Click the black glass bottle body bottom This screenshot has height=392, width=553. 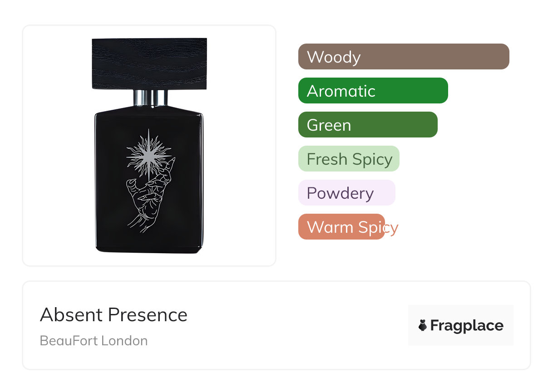tap(149, 240)
